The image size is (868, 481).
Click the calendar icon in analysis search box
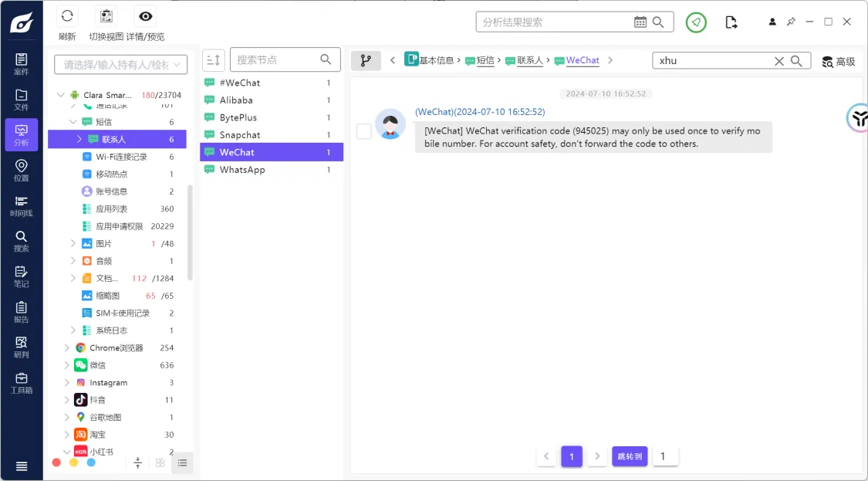point(640,22)
